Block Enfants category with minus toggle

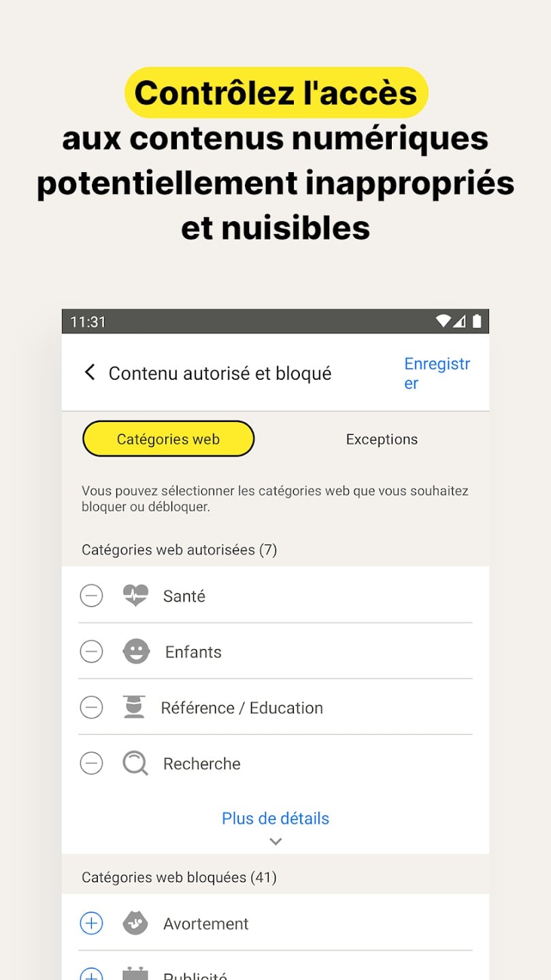click(91, 651)
